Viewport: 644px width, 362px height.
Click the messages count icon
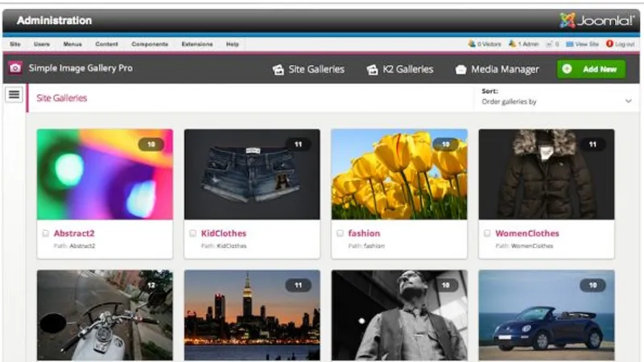(549, 44)
